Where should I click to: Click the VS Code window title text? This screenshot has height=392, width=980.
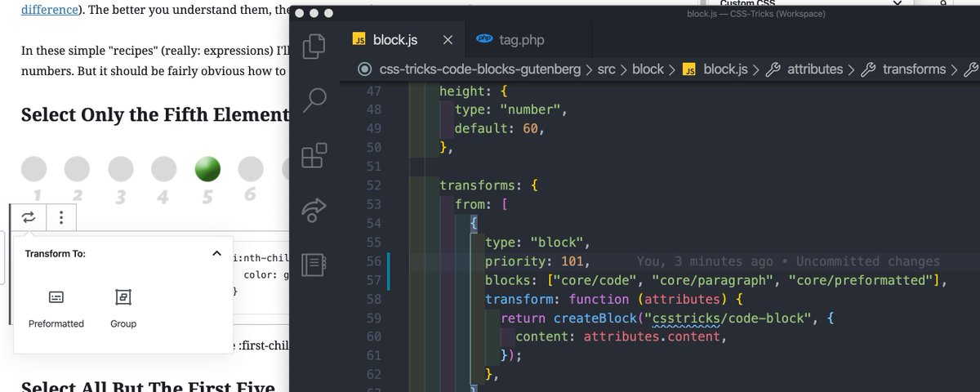pyautogui.click(x=756, y=14)
